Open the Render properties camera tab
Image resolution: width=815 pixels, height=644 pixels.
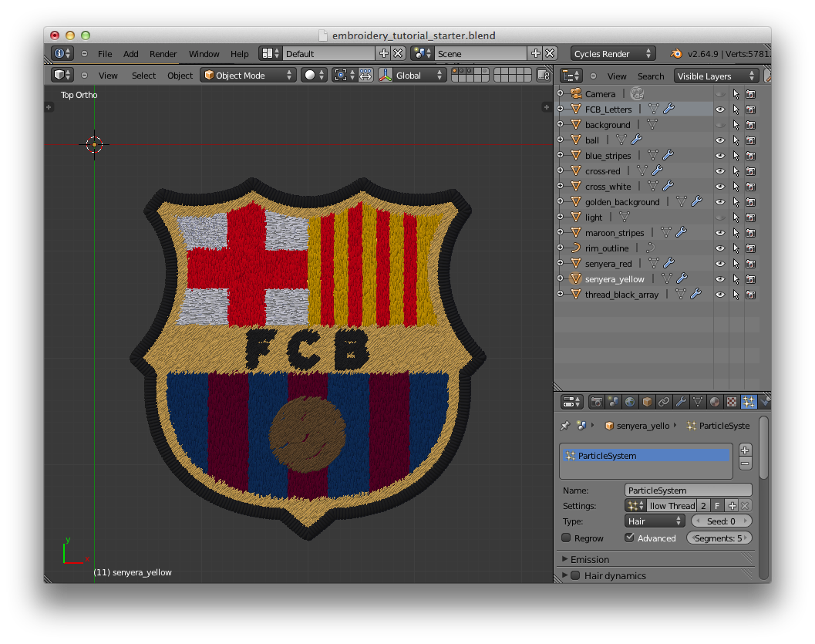(x=596, y=402)
